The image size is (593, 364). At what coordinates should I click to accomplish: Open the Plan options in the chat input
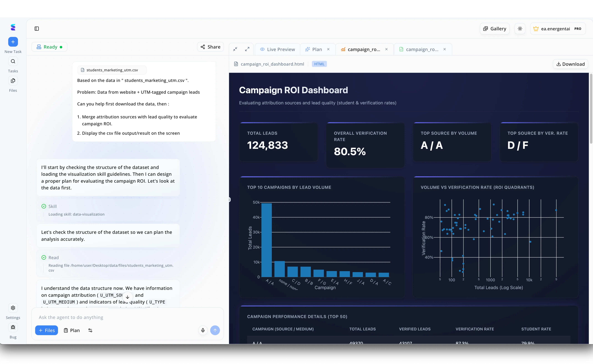pyautogui.click(x=71, y=330)
